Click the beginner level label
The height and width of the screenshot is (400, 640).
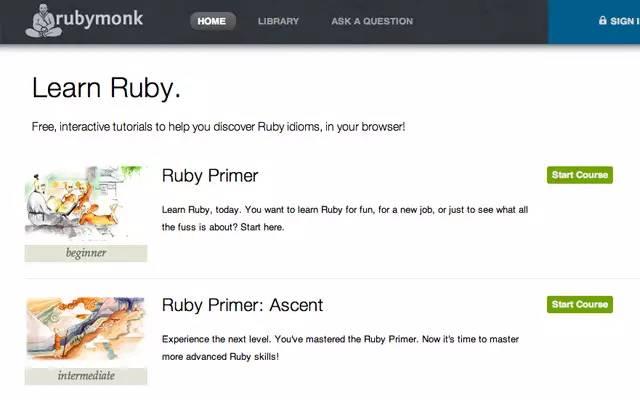tap(86, 253)
